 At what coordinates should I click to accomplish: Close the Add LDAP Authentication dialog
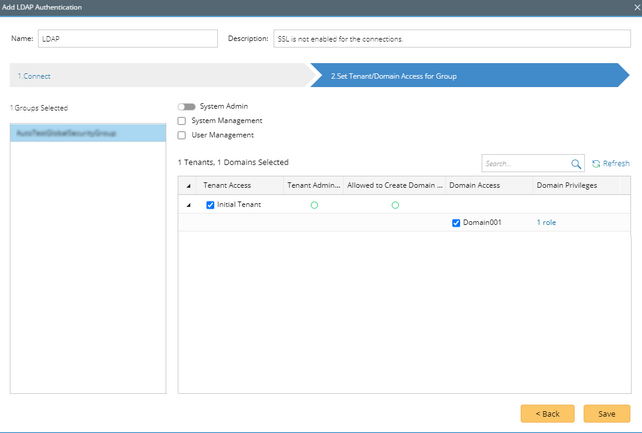(636, 7)
